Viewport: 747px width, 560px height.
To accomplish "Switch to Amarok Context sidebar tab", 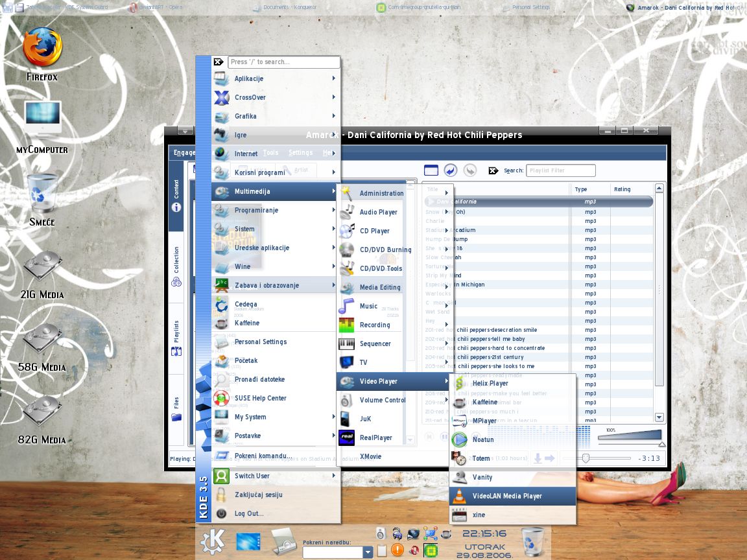I will pyautogui.click(x=176, y=196).
